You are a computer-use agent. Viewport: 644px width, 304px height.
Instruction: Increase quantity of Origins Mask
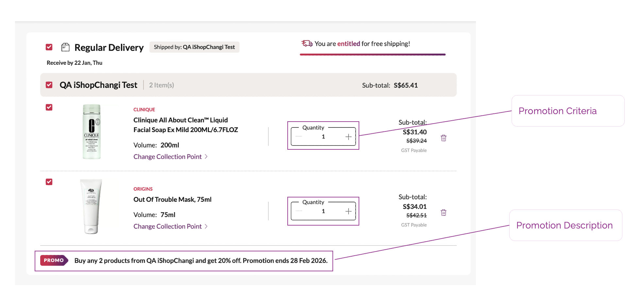(x=348, y=211)
